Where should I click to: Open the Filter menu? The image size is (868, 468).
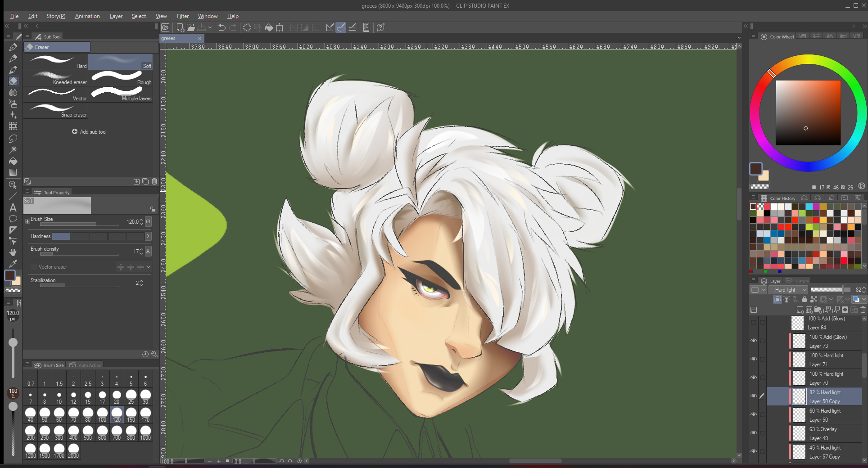182,16
